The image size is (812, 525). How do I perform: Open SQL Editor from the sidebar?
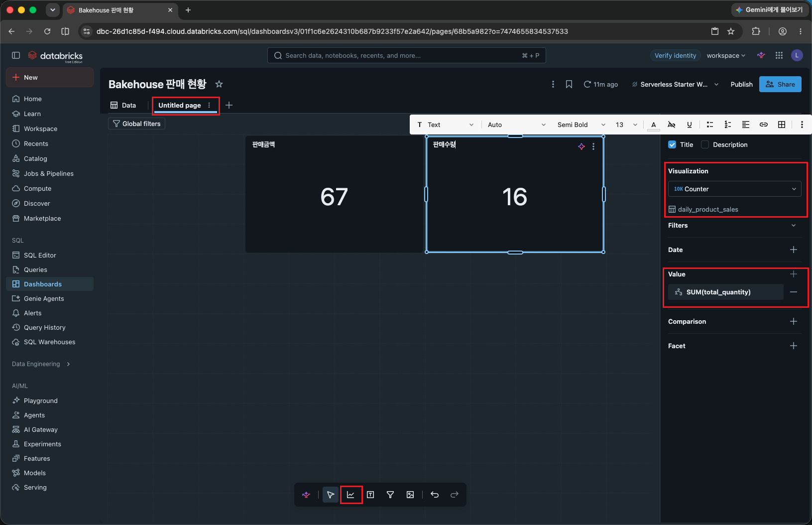point(50,255)
